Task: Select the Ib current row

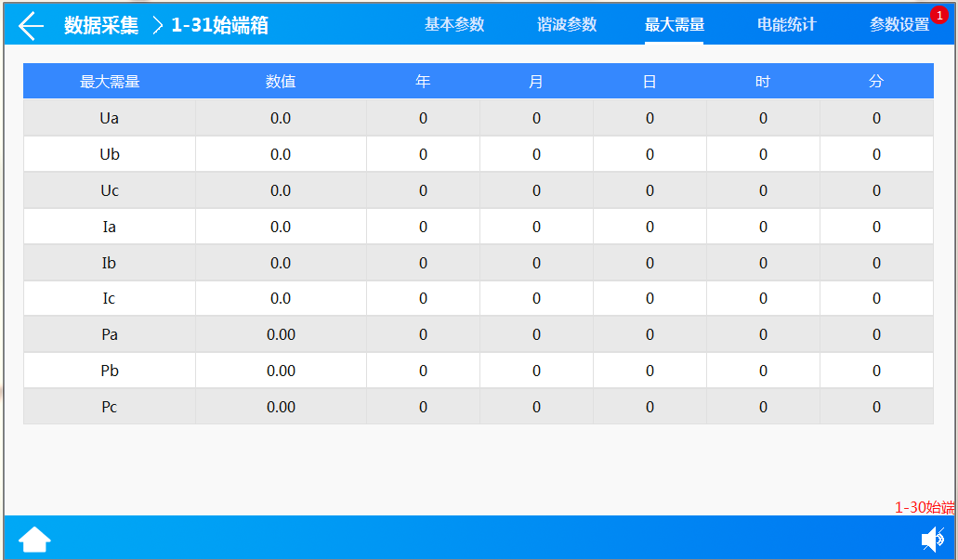Action: (x=109, y=262)
